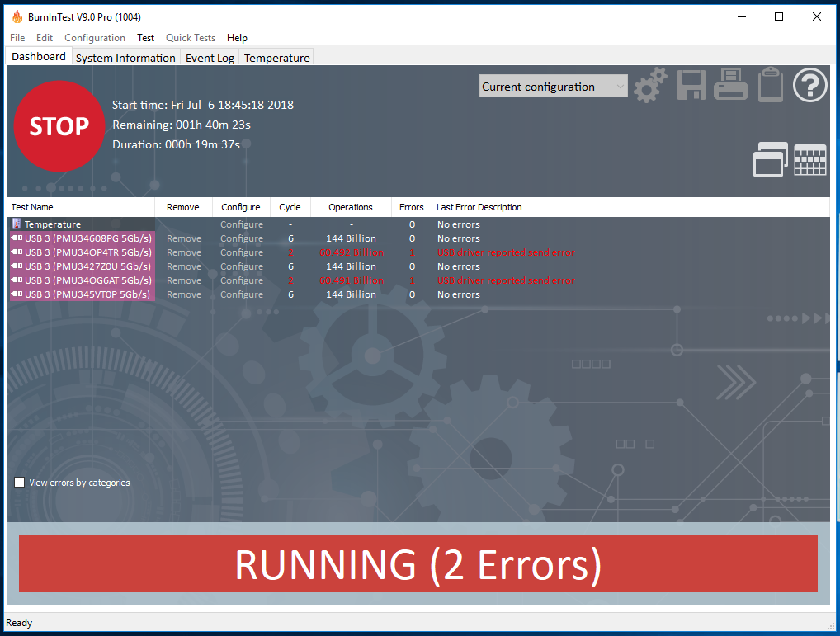Click the Ready status bar text
The image size is (840, 636).
[19, 623]
